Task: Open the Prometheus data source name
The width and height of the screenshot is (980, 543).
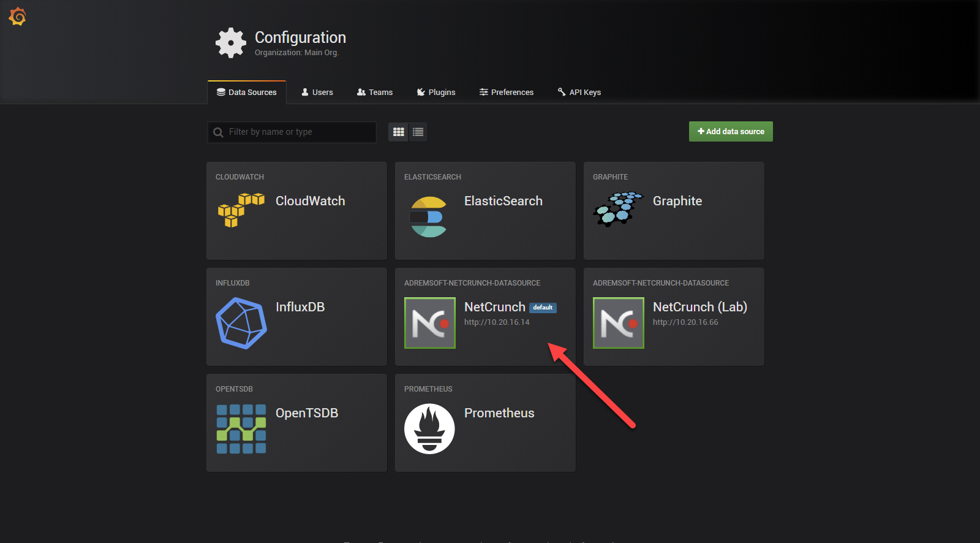Action: (x=499, y=413)
